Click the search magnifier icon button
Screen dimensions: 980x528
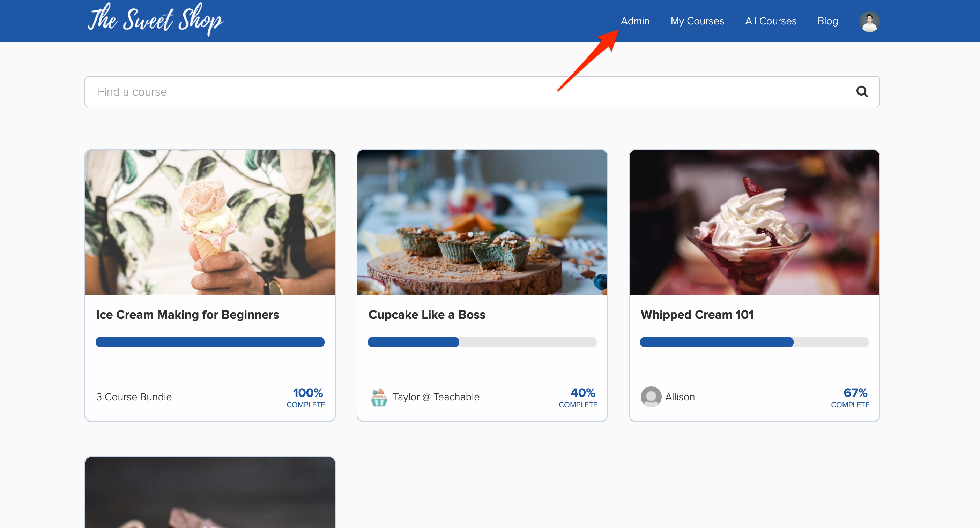[x=862, y=92]
